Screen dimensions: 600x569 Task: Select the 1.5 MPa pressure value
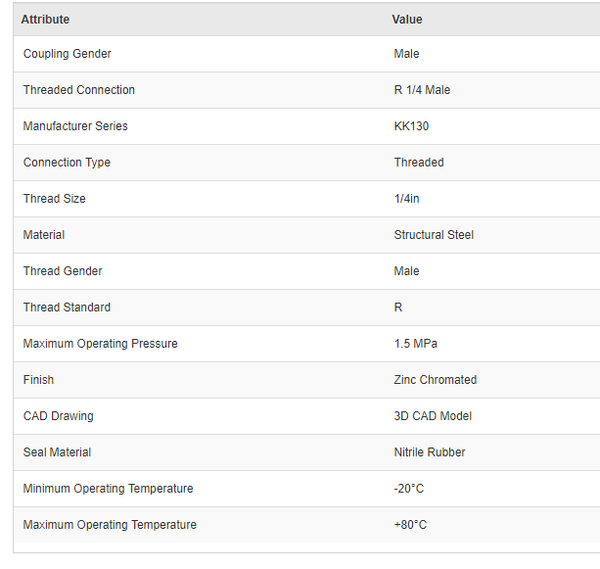pos(415,343)
